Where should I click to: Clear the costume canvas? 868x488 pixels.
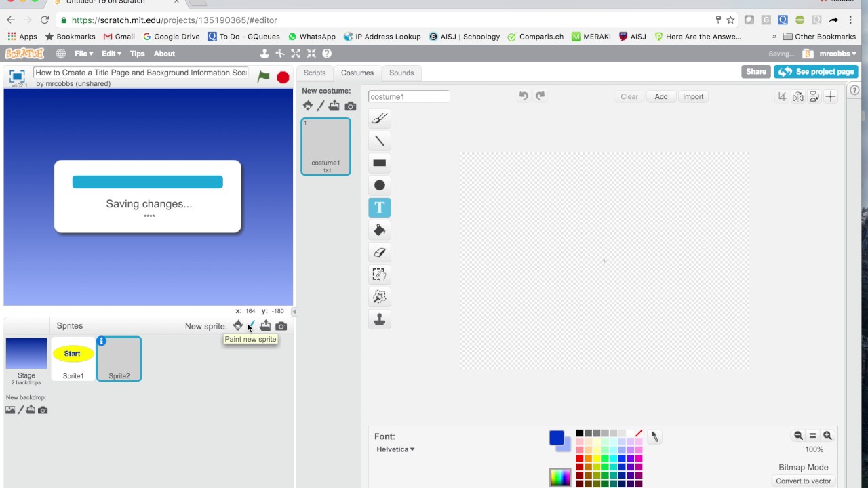click(x=629, y=96)
